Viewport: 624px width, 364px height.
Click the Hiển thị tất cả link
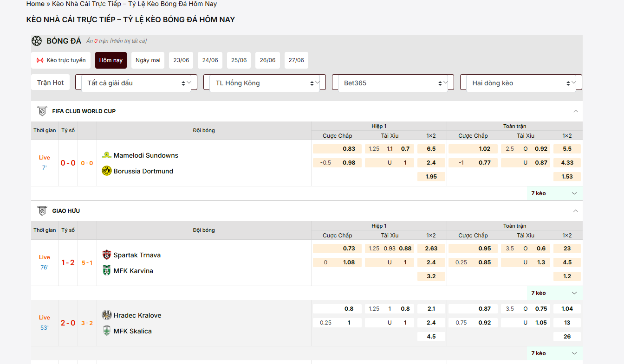129,41
